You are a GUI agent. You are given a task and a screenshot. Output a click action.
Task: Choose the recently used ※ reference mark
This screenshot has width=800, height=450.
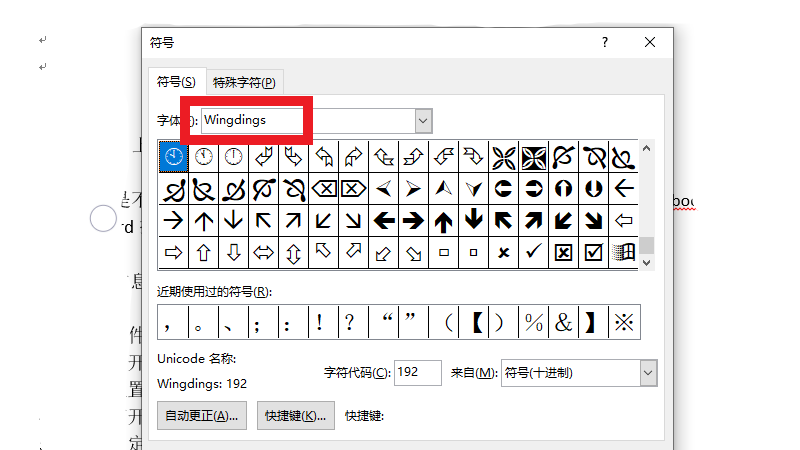tap(624, 322)
